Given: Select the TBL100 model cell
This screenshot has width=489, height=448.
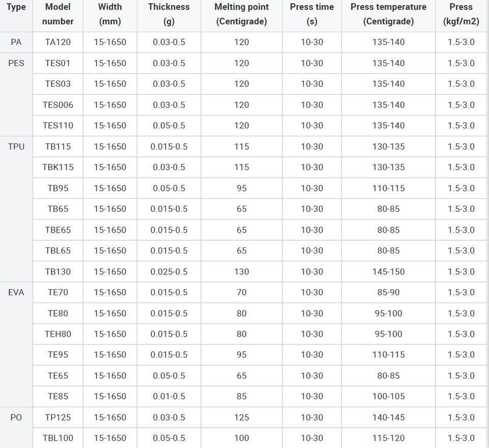Looking at the screenshot, I should [58, 438].
